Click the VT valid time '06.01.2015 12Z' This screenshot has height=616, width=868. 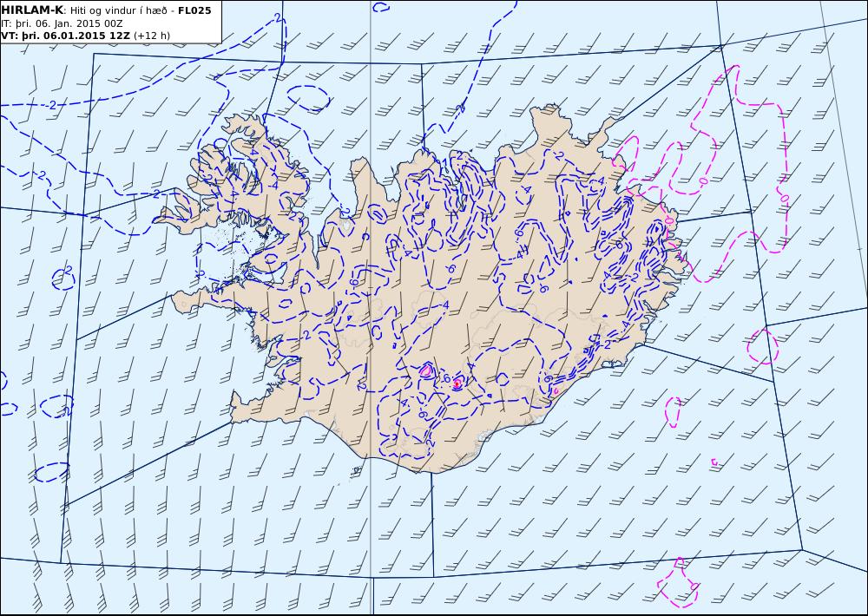click(86, 36)
